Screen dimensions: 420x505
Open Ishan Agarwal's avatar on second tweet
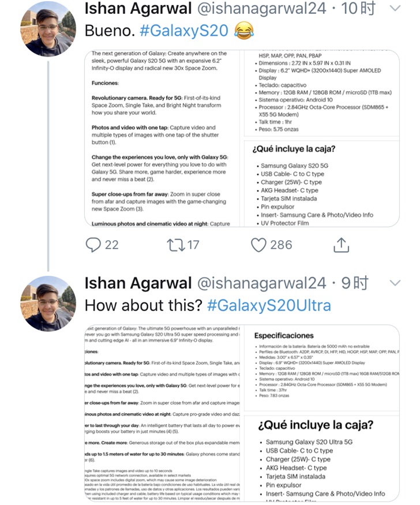pyautogui.click(x=48, y=303)
